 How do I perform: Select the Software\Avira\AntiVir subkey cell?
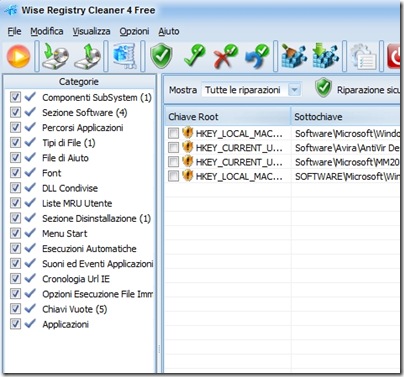point(347,148)
